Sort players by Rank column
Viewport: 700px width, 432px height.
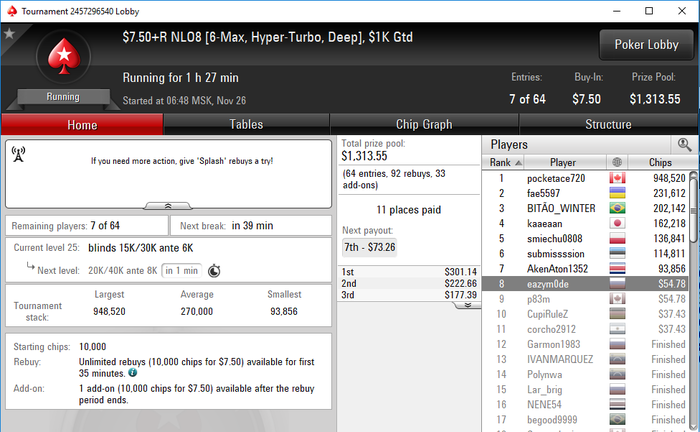pyautogui.click(x=503, y=162)
